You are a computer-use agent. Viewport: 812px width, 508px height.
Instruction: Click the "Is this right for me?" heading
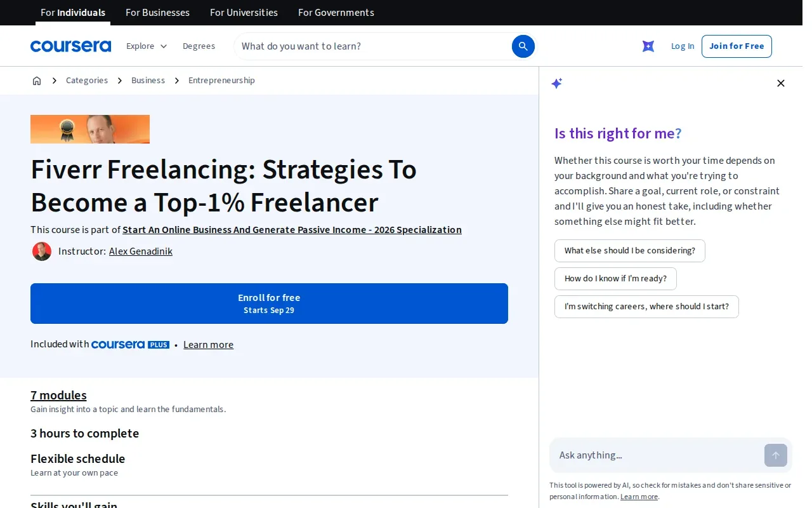(x=618, y=133)
